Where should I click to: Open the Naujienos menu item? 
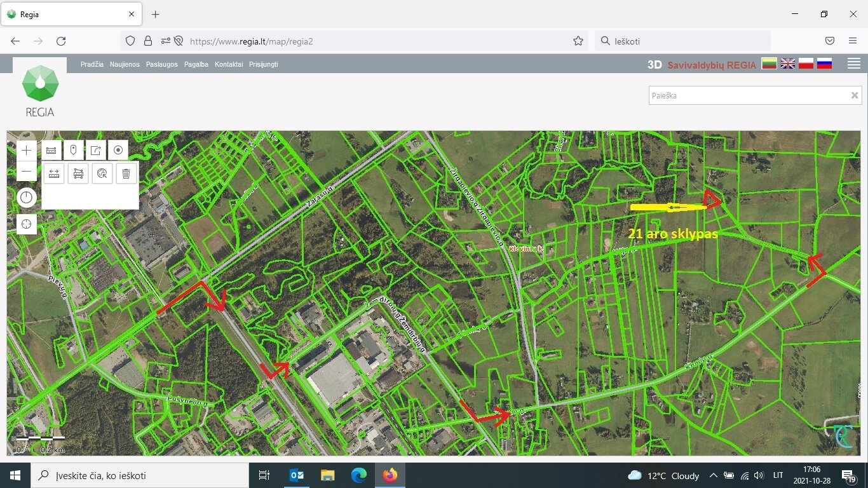[x=125, y=64]
